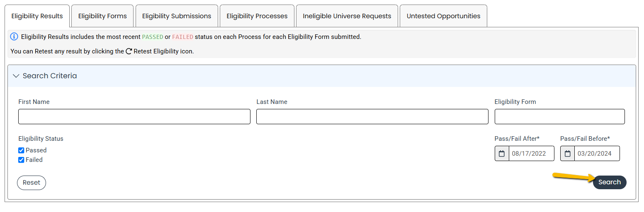
Task: Switch to Eligibility Forms tab
Action: [x=102, y=16]
